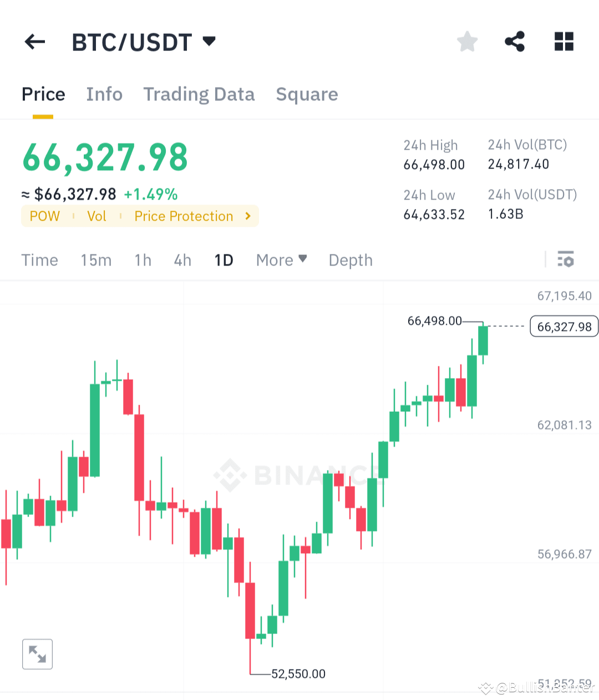Image resolution: width=599 pixels, height=700 pixels.
Task: Select the 15m timeframe
Action: tap(96, 260)
